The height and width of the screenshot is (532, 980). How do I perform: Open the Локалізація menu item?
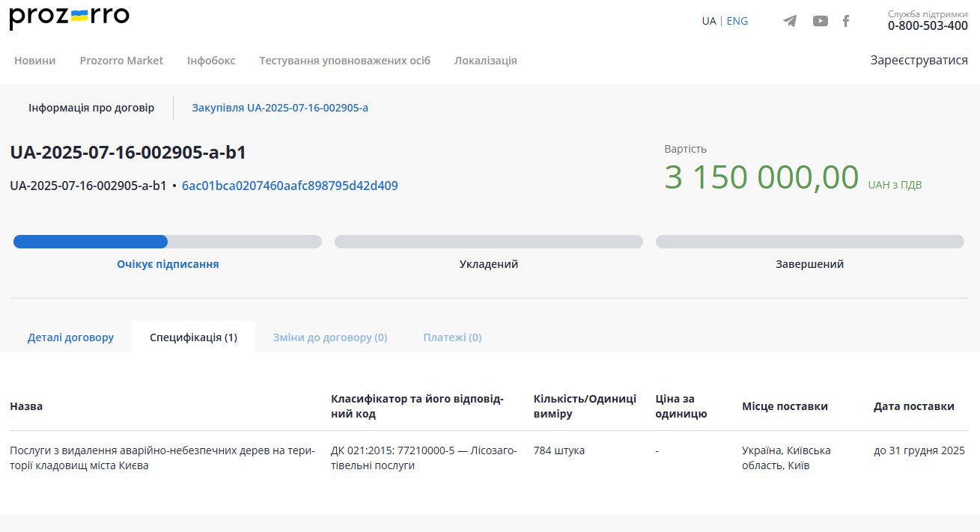click(485, 61)
